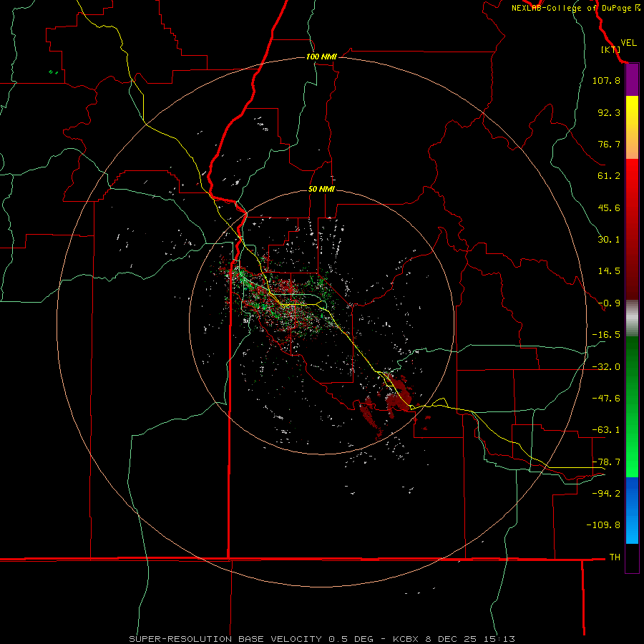The width and height of the screenshot is (644, 644).
Task: Click the blue segment of the velocity color bar
Action: point(632,510)
